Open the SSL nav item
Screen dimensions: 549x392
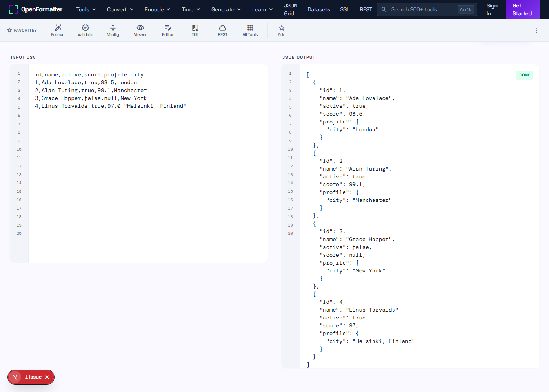(x=345, y=9)
